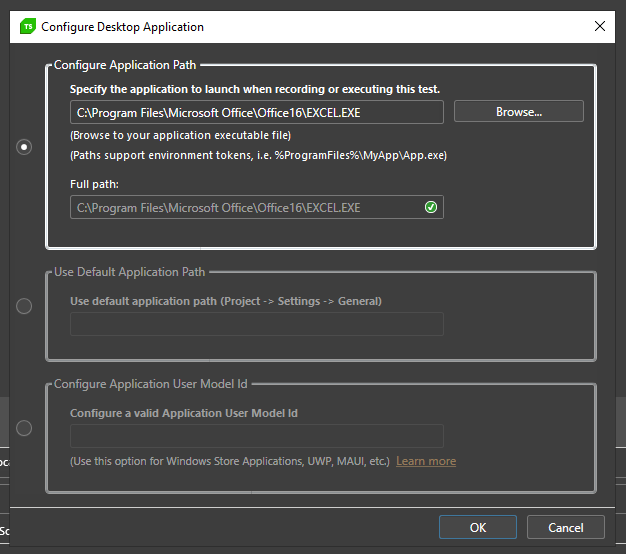Click the application executable path text box
The image size is (626, 554).
click(x=256, y=112)
